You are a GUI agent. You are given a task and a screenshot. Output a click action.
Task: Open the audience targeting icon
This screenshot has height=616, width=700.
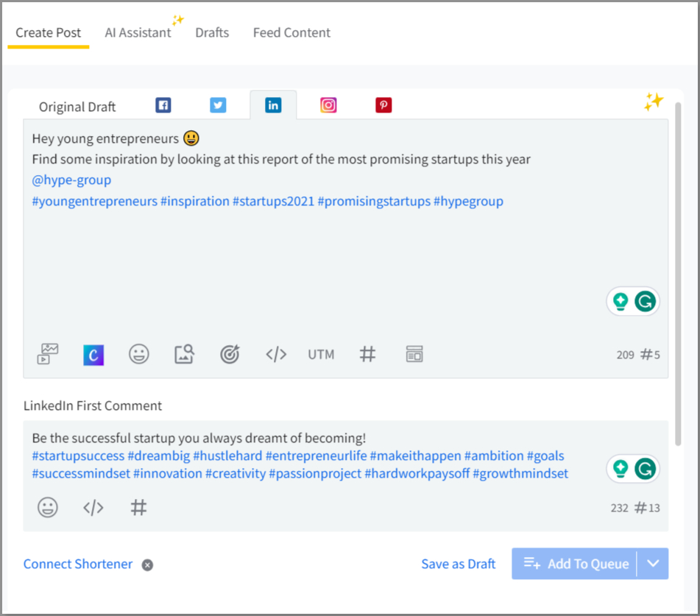pos(230,354)
